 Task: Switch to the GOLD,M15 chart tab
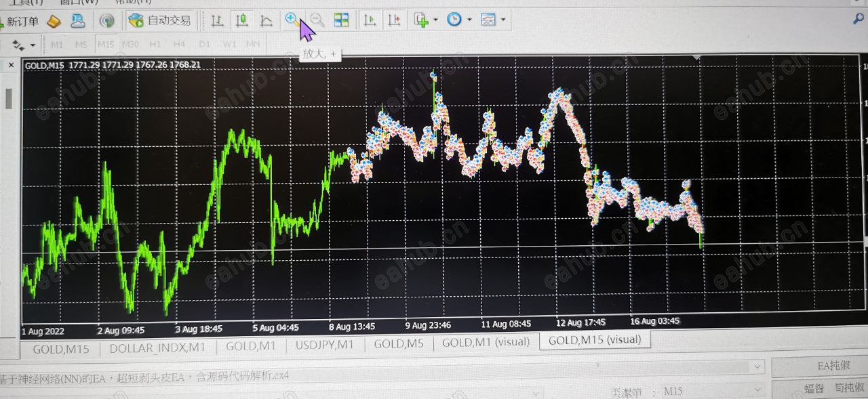pos(61,350)
